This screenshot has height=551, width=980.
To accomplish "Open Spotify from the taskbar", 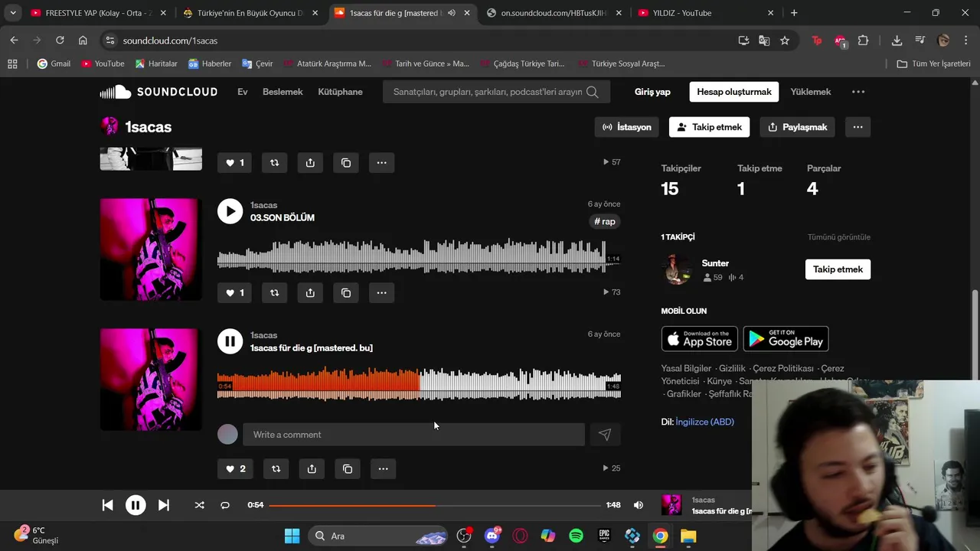I will [576, 536].
